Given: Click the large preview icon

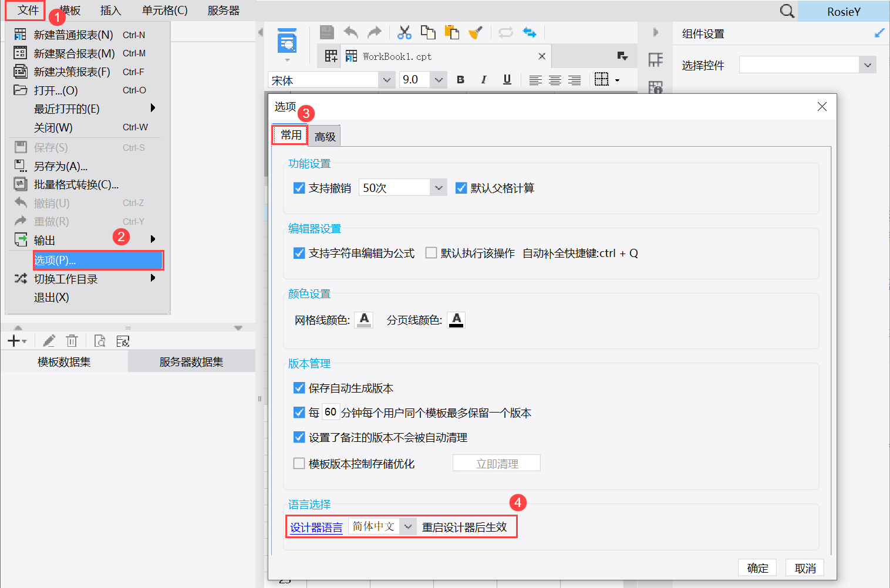Looking at the screenshot, I should [287, 41].
